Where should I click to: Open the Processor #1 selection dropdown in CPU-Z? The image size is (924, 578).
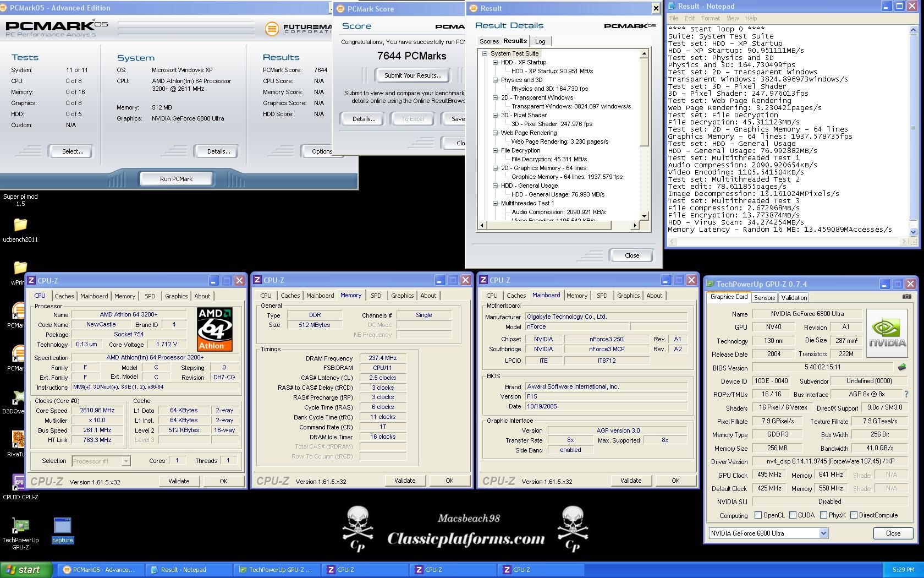[126, 461]
